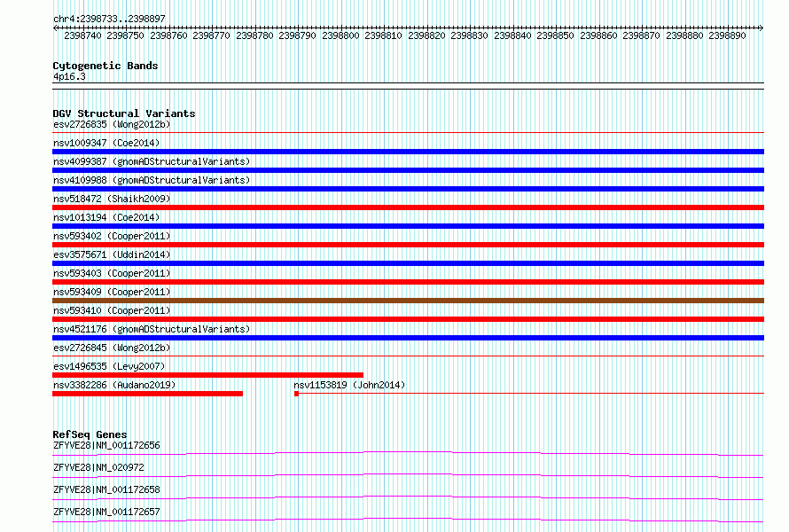Click the blue bar under nsv4521176
789x532 pixels.
408,338
